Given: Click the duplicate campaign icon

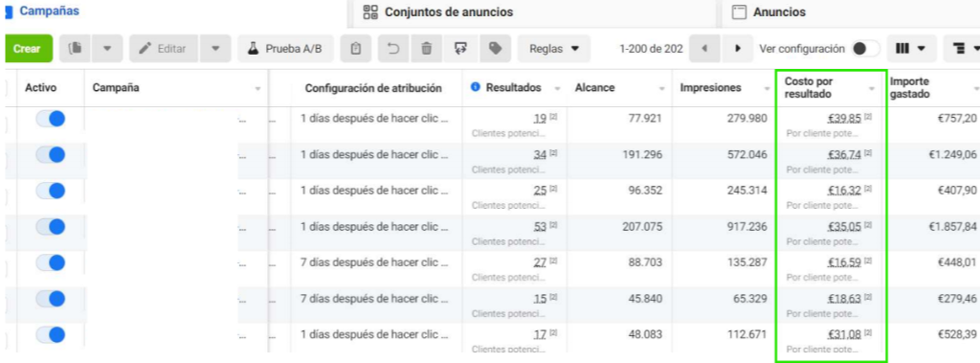Looking at the screenshot, I should [76, 48].
